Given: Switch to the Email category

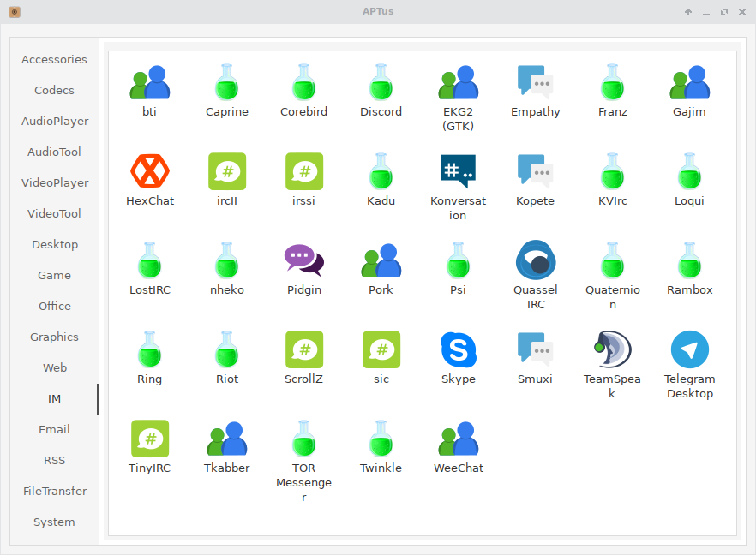Looking at the screenshot, I should tap(54, 429).
